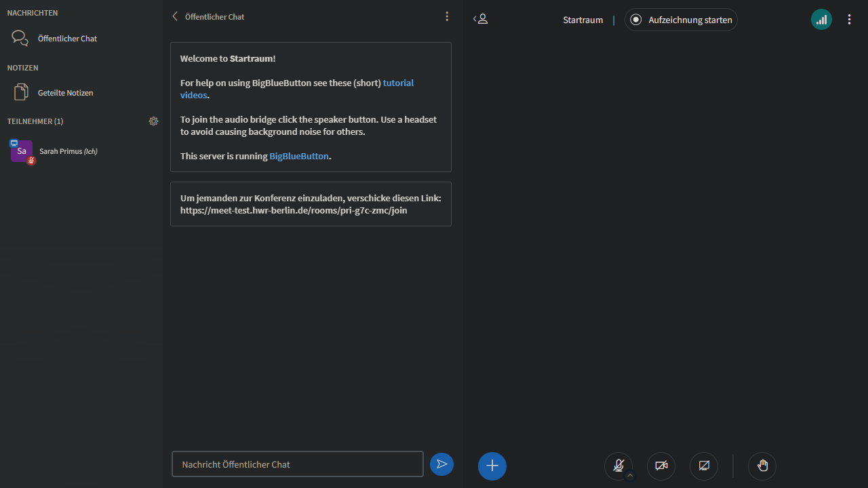
Task: Follow the BigBlueButton server link
Action: coord(299,157)
